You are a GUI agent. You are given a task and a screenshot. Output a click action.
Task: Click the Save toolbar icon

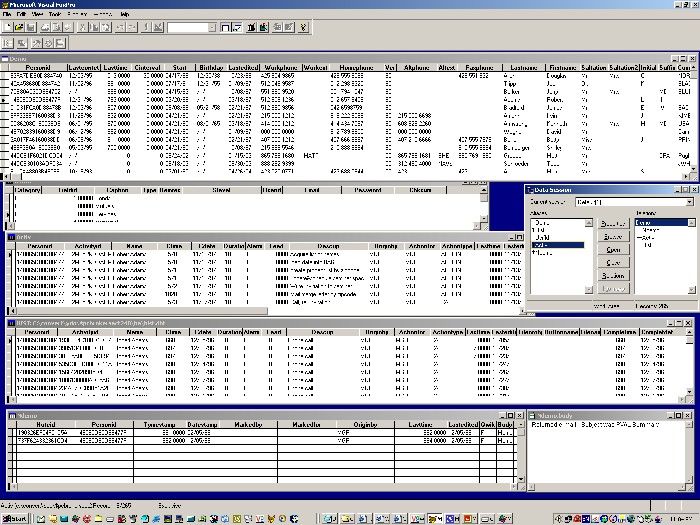click(32, 27)
